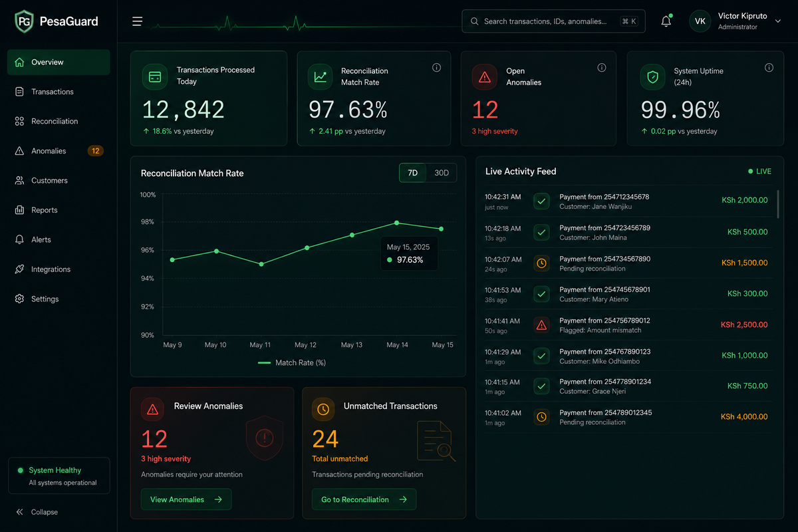Click the '3 high severity' text in Open Anomalies card

point(495,131)
